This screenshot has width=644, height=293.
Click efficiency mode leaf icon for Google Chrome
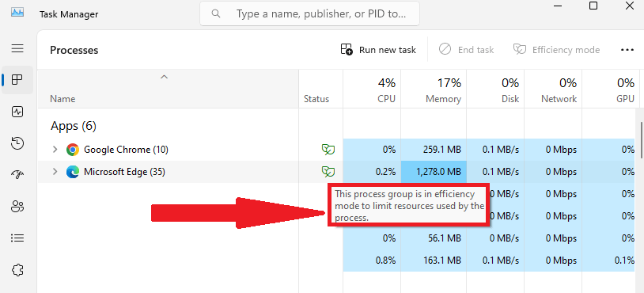[x=328, y=150]
